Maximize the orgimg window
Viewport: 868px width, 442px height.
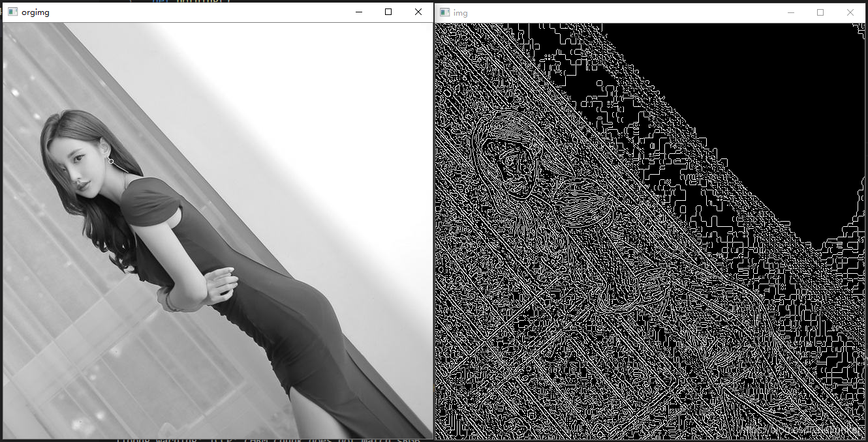pos(388,12)
